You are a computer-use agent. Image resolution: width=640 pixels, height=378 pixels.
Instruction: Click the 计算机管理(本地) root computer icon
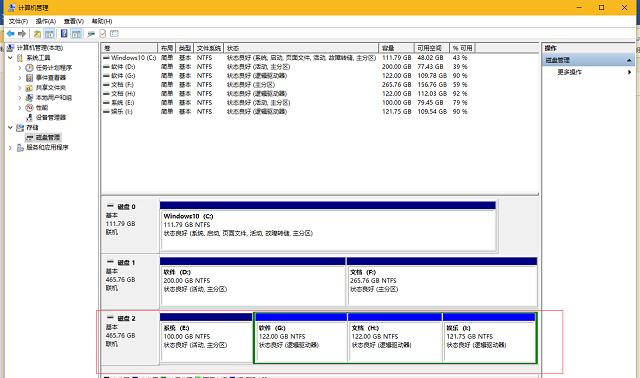11,48
